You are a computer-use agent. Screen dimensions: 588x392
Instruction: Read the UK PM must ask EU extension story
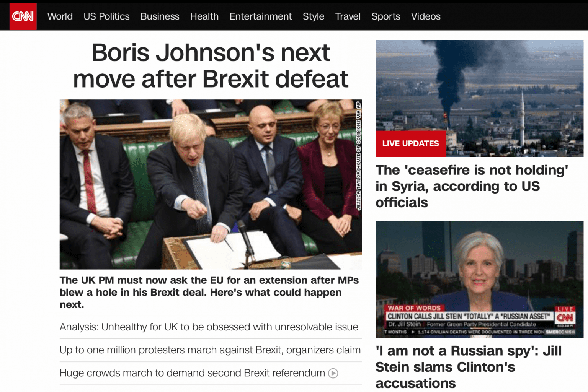209,292
